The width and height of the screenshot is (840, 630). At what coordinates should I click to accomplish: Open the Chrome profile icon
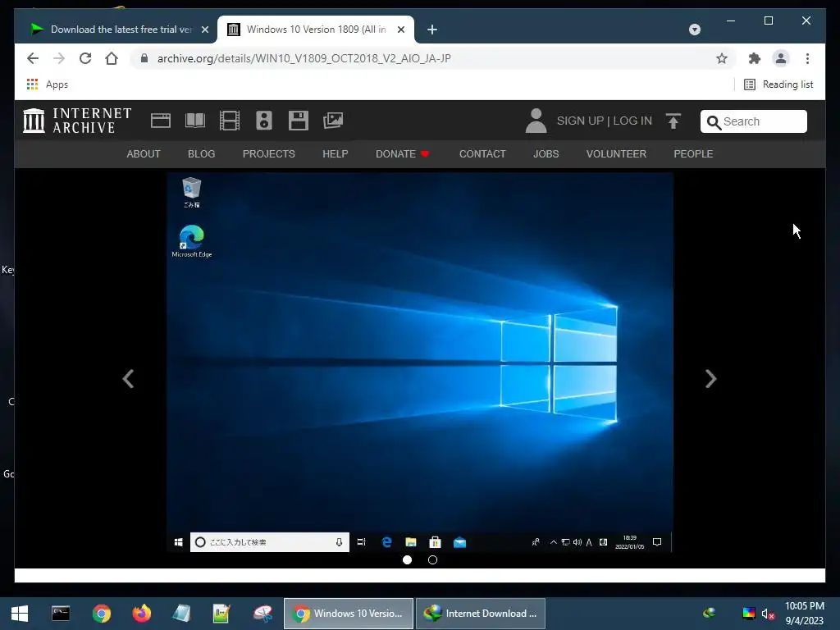[x=781, y=58]
